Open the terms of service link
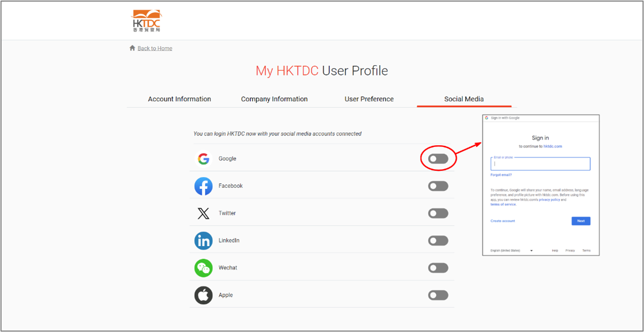The height and width of the screenshot is (332, 644). point(503,205)
